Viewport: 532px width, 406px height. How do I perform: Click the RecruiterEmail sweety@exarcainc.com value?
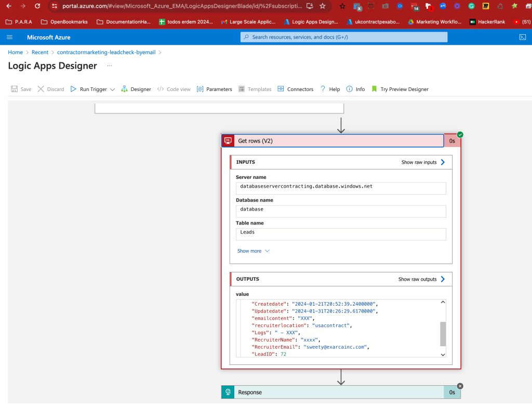tap(335, 347)
